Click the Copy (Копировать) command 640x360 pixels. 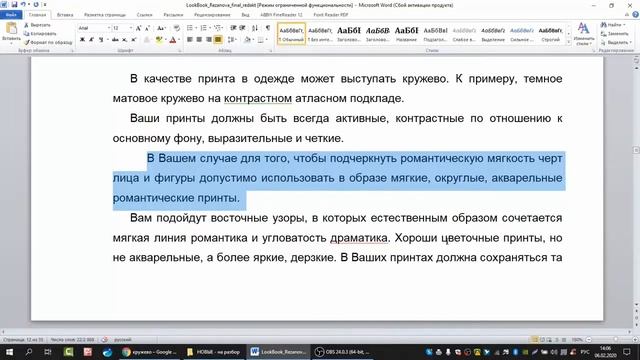(40, 33)
